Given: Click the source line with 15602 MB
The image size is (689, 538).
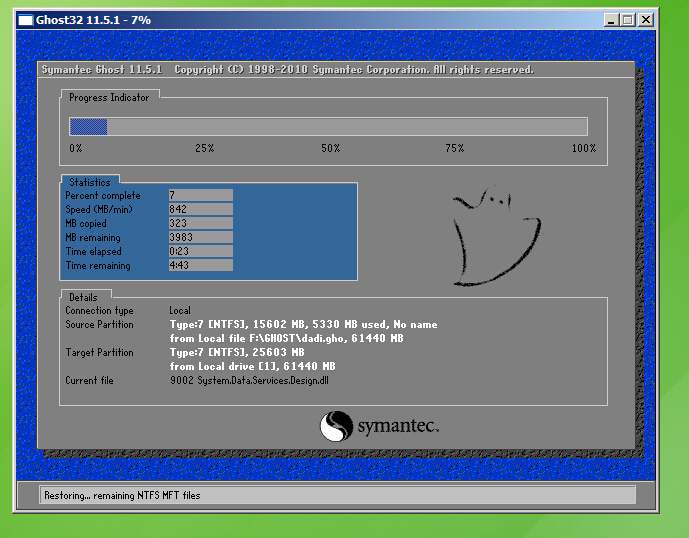Looking at the screenshot, I should click(304, 324).
